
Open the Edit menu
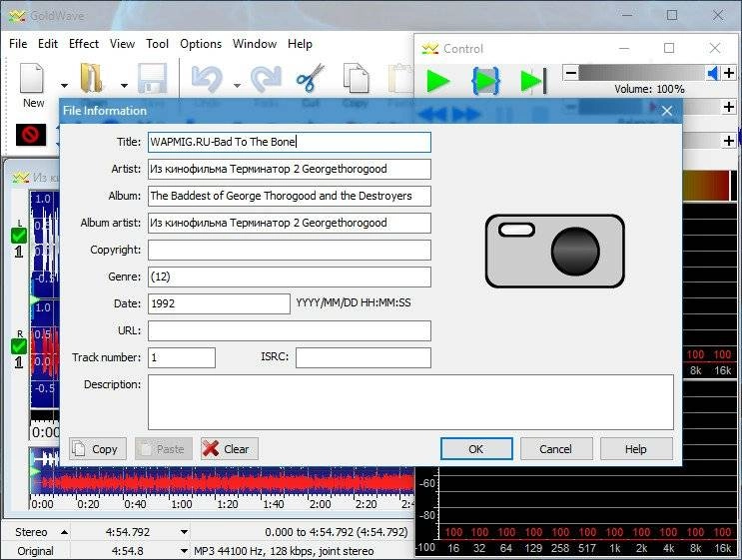click(x=48, y=44)
